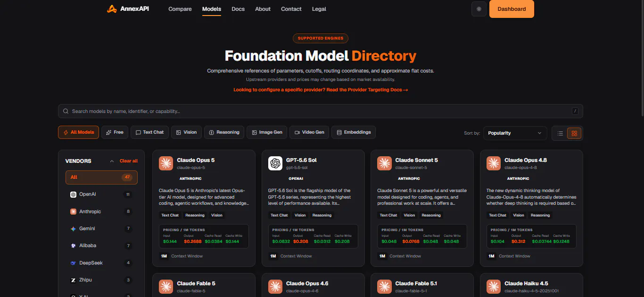Viewport: 644px width, 297px height.
Task: Toggle the Reasoning filter chip
Action: click(224, 132)
